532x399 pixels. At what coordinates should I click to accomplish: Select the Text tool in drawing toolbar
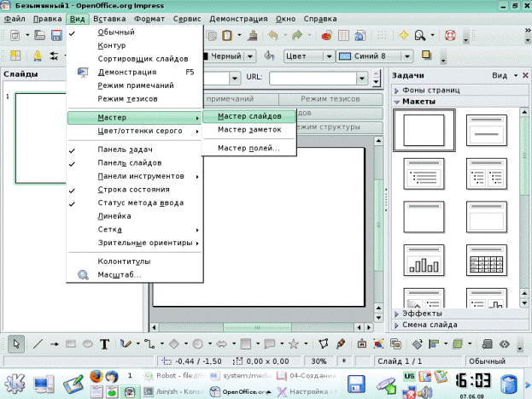pos(105,344)
